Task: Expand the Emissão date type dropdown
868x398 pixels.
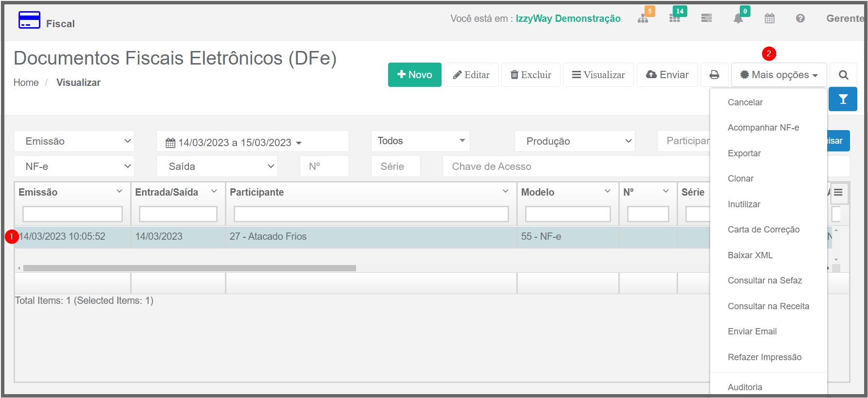Action: pyautogui.click(x=74, y=141)
